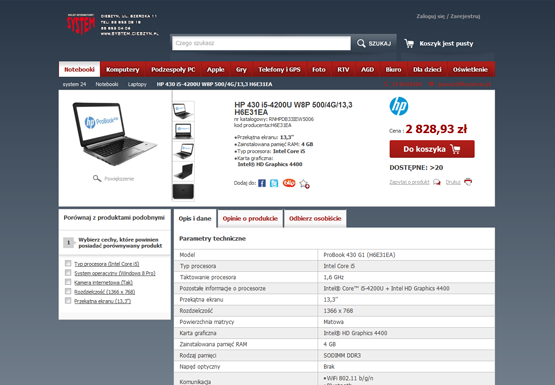Click the ProBook 430 G1 (H6E31EA) model value
Image resolution: width=555 pixels, height=385 pixels.
coord(359,255)
